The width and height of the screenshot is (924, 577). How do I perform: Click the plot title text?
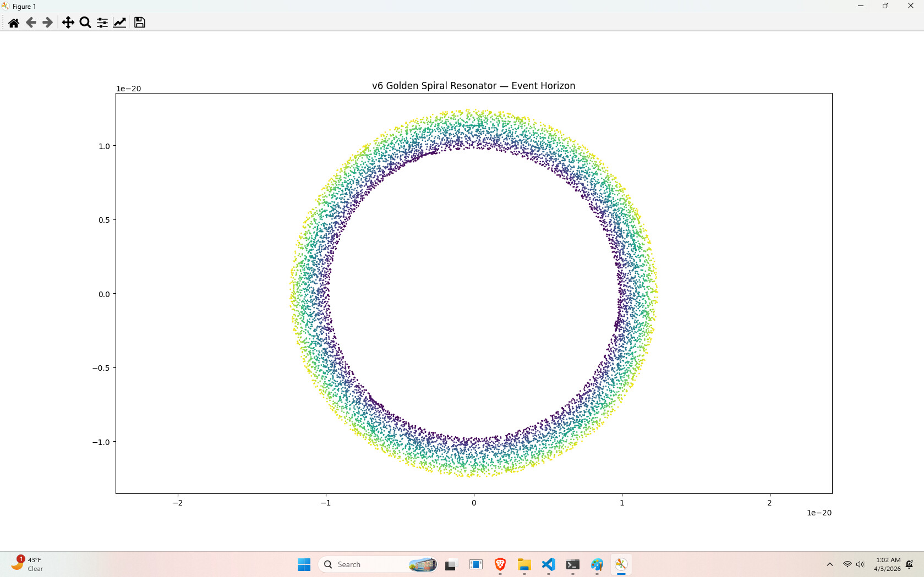click(x=473, y=86)
